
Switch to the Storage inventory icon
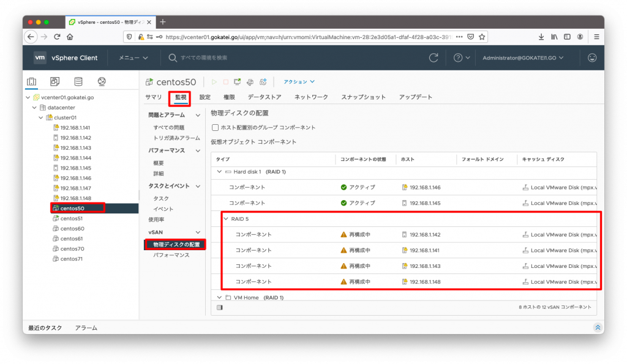(78, 81)
